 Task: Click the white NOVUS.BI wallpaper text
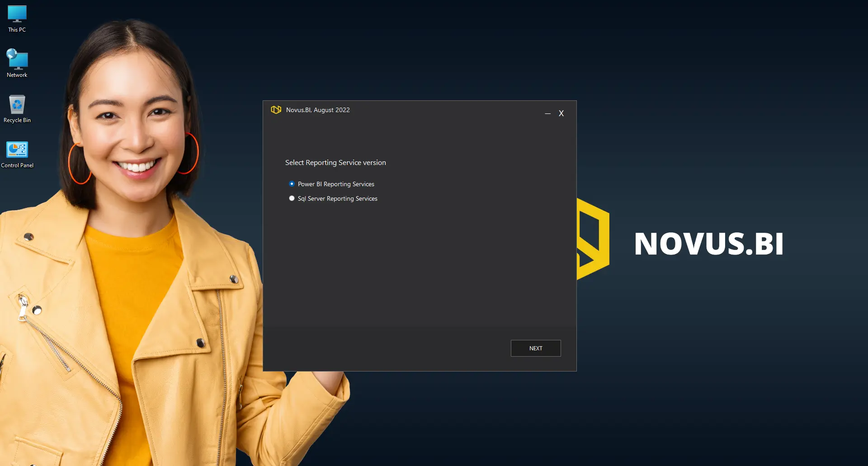pyautogui.click(x=708, y=244)
